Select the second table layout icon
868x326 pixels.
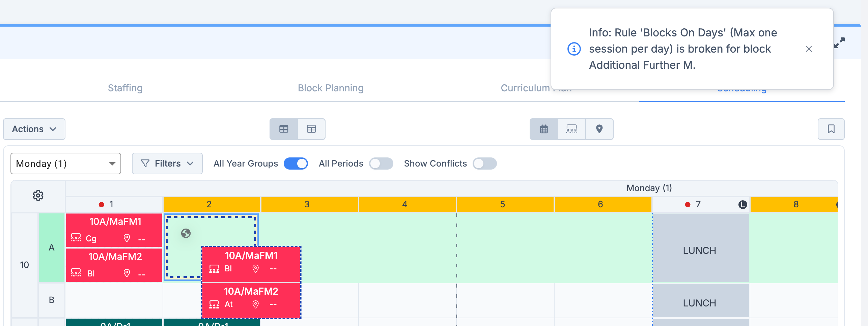pyautogui.click(x=311, y=129)
